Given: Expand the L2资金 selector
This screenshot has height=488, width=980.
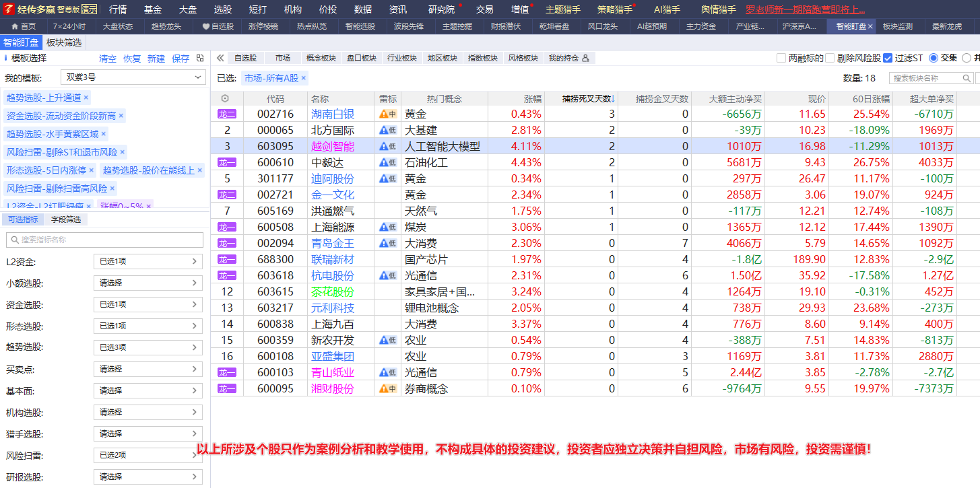Looking at the screenshot, I should tap(148, 262).
